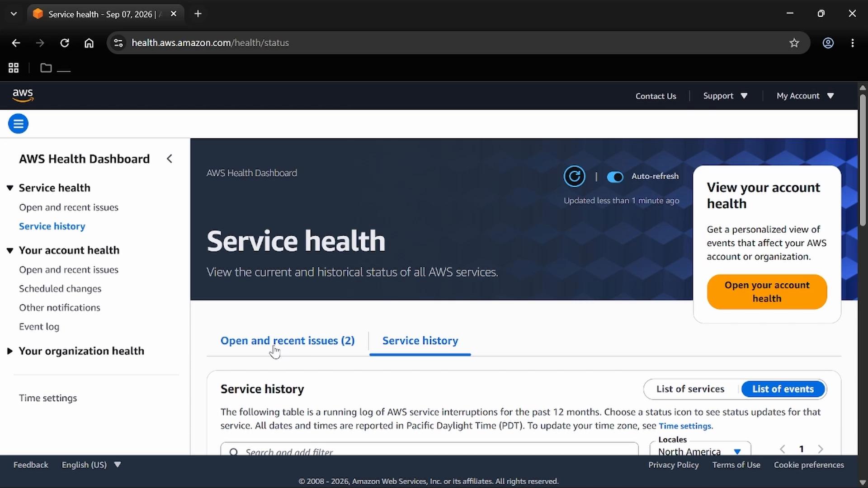The height and width of the screenshot is (488, 868).
Task: Select the Service history tab
Action: click(420, 341)
